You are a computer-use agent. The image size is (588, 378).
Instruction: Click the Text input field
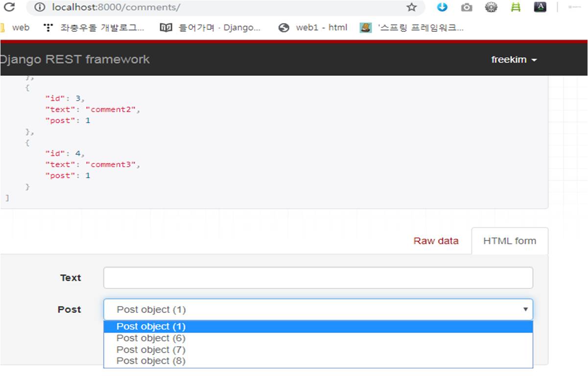click(318, 278)
